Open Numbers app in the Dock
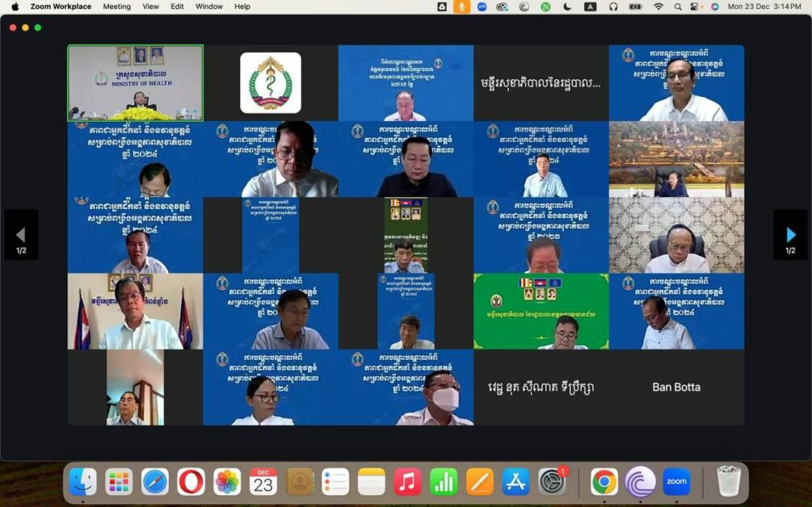Image resolution: width=812 pixels, height=507 pixels. coord(444,482)
